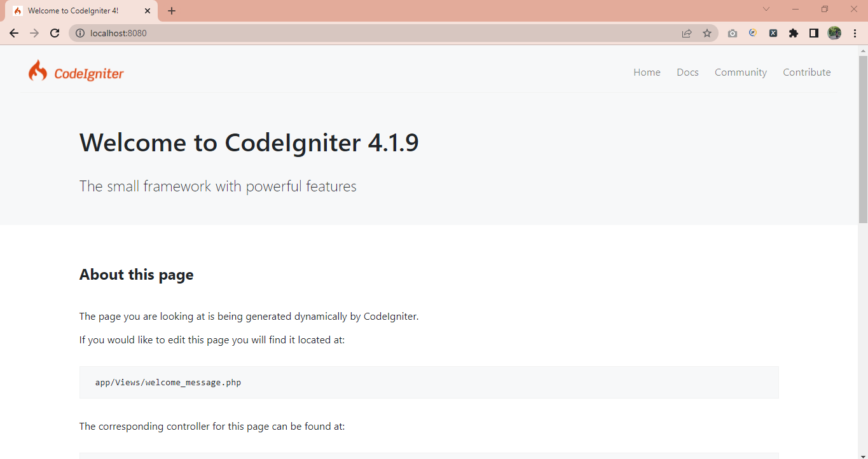The width and height of the screenshot is (868, 459).
Task: Close the Welcome to CodeIgniter 4 tab
Action: pyautogui.click(x=148, y=11)
